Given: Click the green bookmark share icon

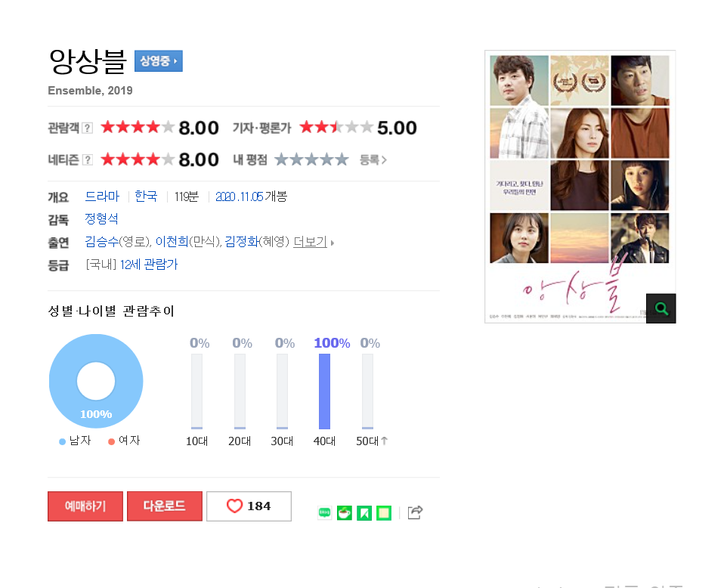Looking at the screenshot, I should 364,513.
